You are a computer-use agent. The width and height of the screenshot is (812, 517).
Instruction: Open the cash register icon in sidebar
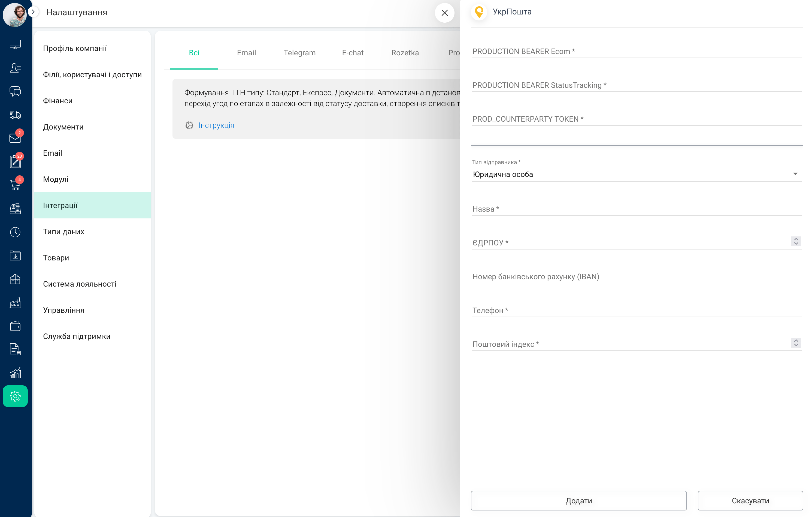(x=15, y=209)
